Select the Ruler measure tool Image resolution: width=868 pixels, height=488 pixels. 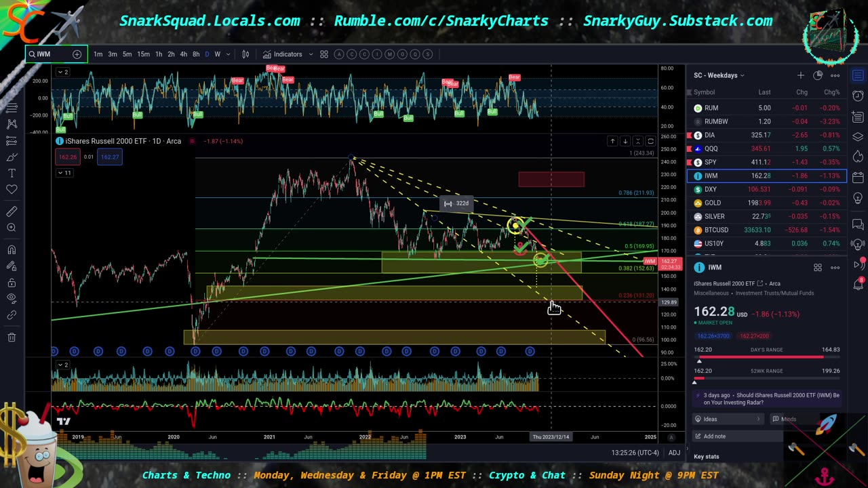[x=12, y=212]
